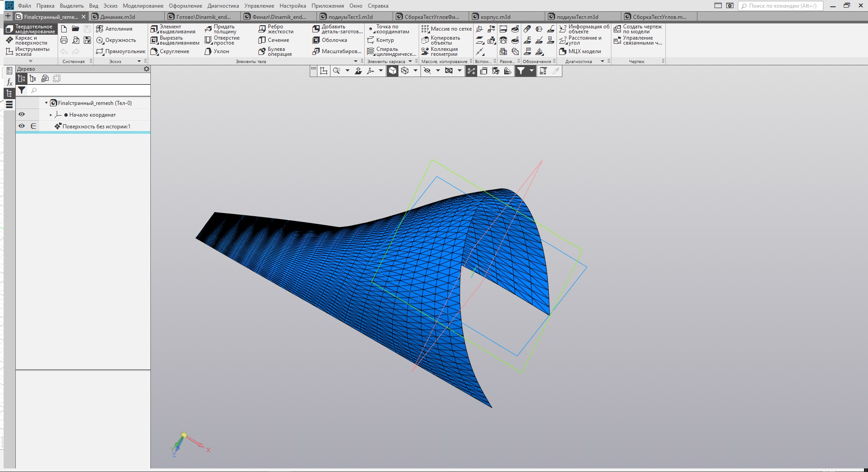Toggle hide-objects crossed eye button
This screenshot has width=868, height=472.
(427, 71)
